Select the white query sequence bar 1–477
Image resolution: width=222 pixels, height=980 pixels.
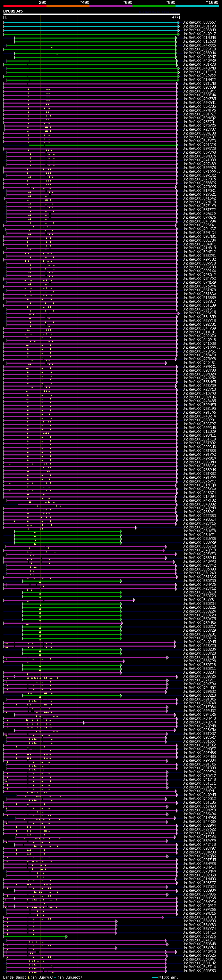click(92, 14)
